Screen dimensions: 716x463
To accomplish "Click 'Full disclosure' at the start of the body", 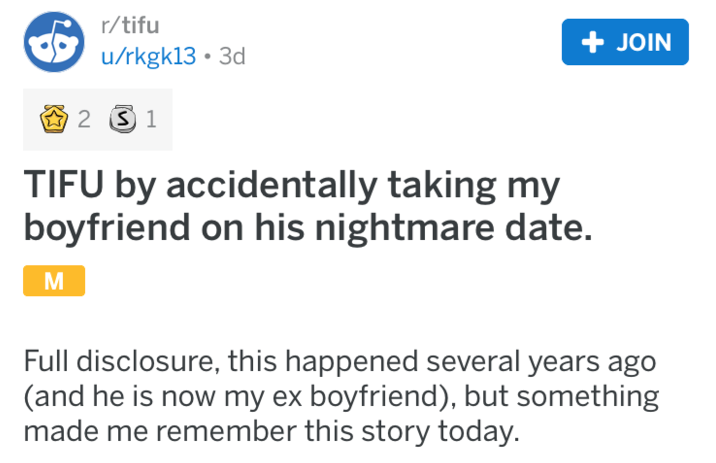I will coord(110,360).
